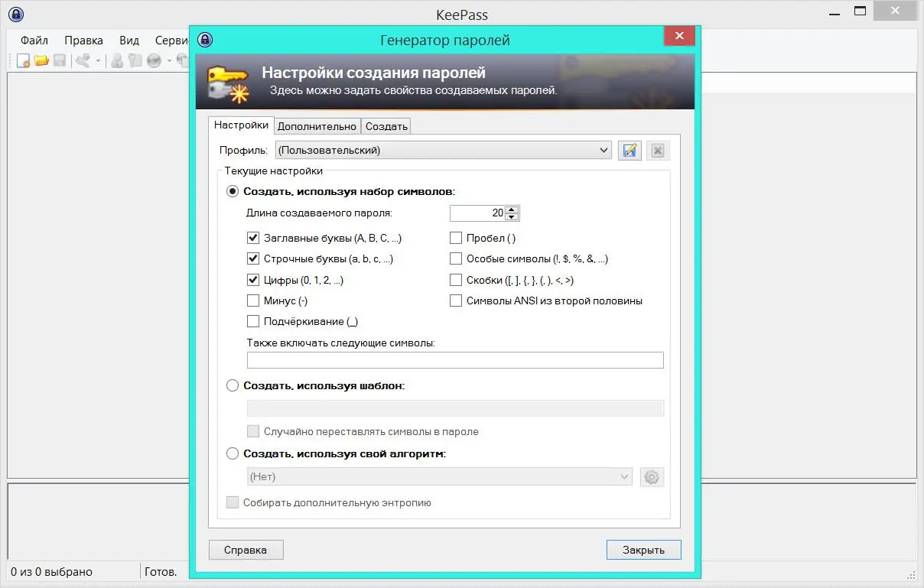Select 'Создать, используя набор символов' option

pos(233,192)
